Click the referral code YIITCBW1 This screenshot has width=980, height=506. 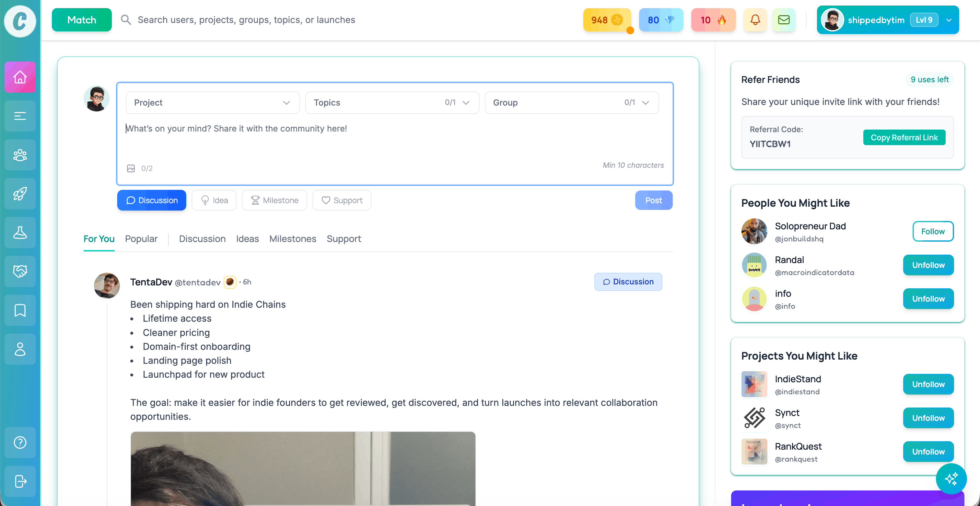point(770,144)
